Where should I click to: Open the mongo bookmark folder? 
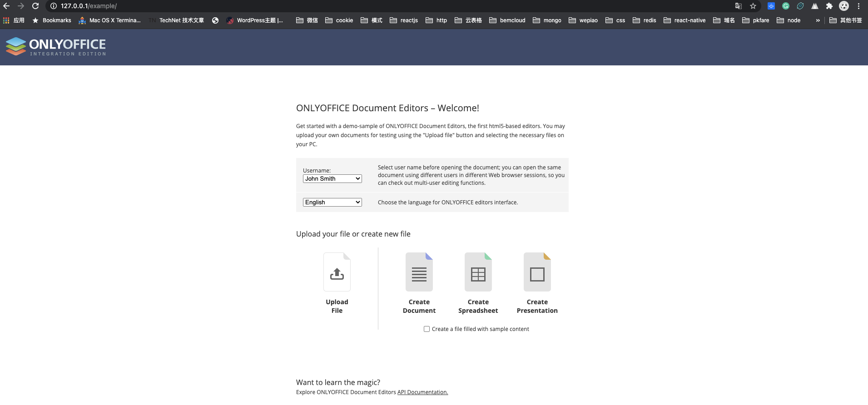click(x=547, y=20)
